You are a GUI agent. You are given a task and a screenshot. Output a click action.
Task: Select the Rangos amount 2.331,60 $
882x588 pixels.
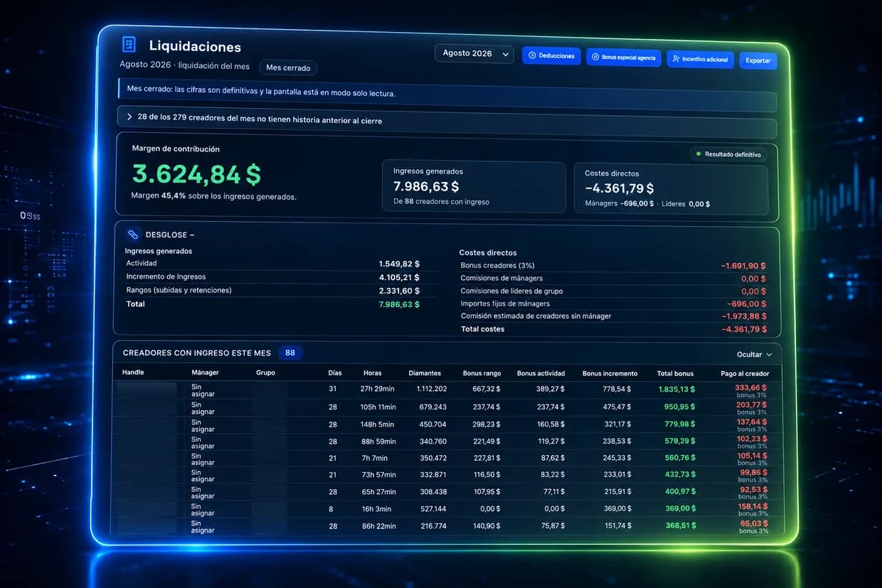click(399, 291)
